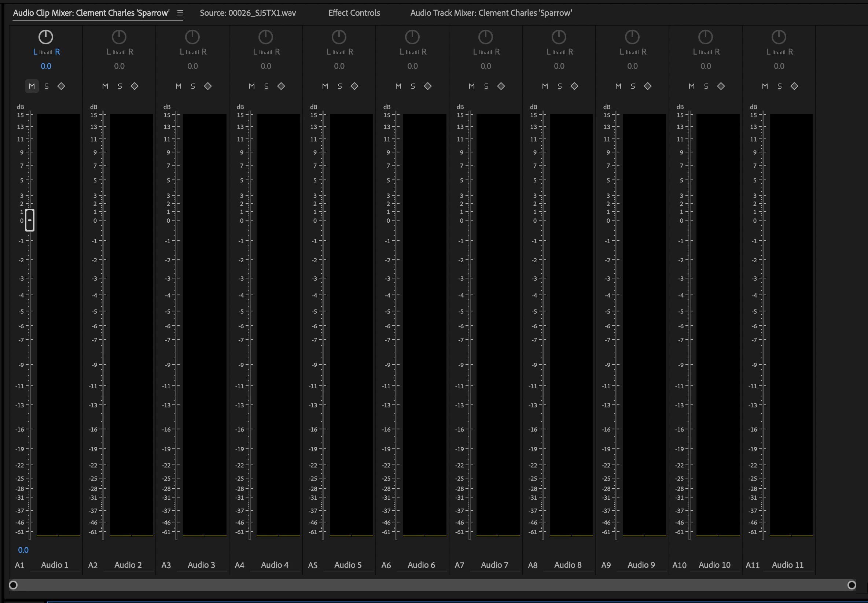868x603 pixels.
Task: Click the Audio 1 volume value field
Action: tap(23, 550)
